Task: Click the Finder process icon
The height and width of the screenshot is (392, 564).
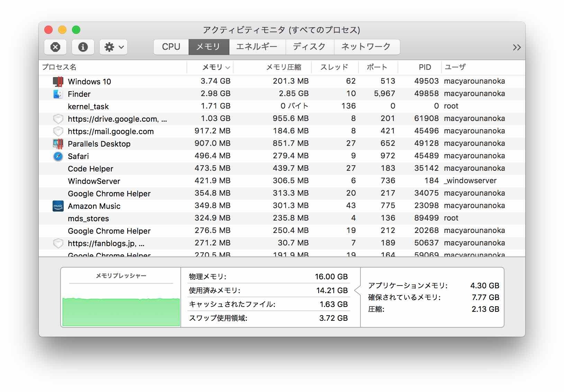Action: (58, 94)
